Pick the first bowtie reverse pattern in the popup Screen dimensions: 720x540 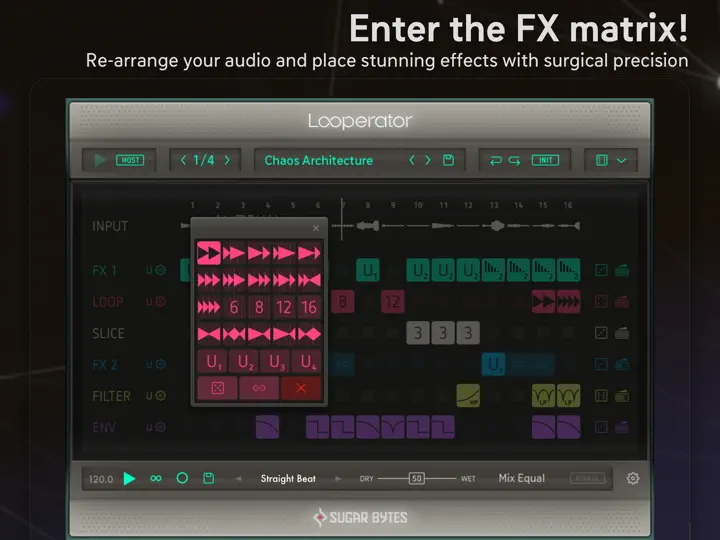click(x=209, y=334)
